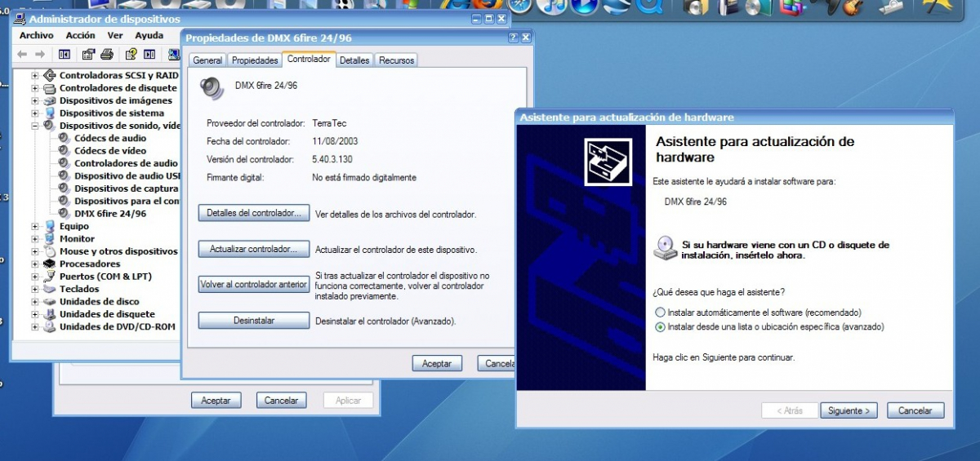Image resolution: width=980 pixels, height=461 pixels.
Task: Select Controladores de audio tree entry
Action: tap(126, 163)
